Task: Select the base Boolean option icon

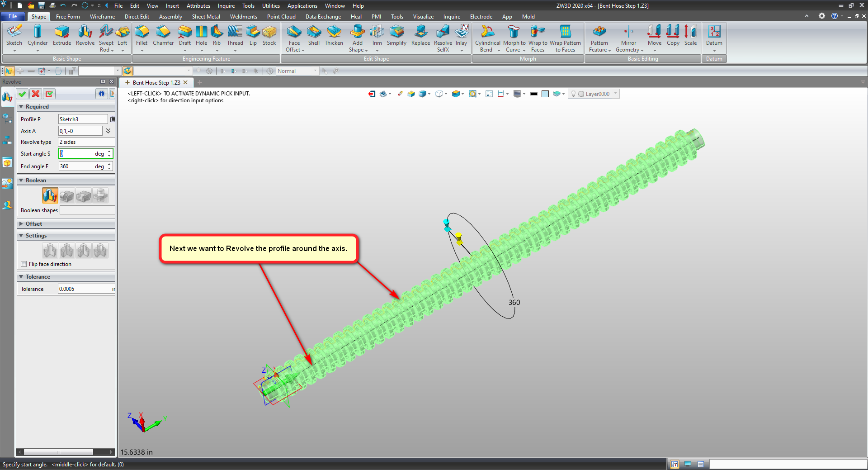Action: pos(50,196)
